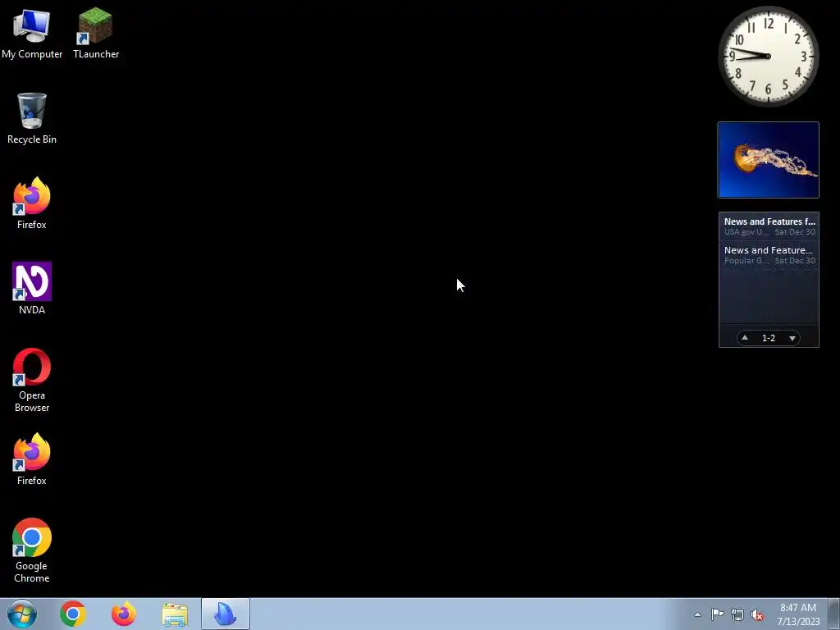
Task: Launch Firefox from the taskbar
Action: click(x=124, y=614)
